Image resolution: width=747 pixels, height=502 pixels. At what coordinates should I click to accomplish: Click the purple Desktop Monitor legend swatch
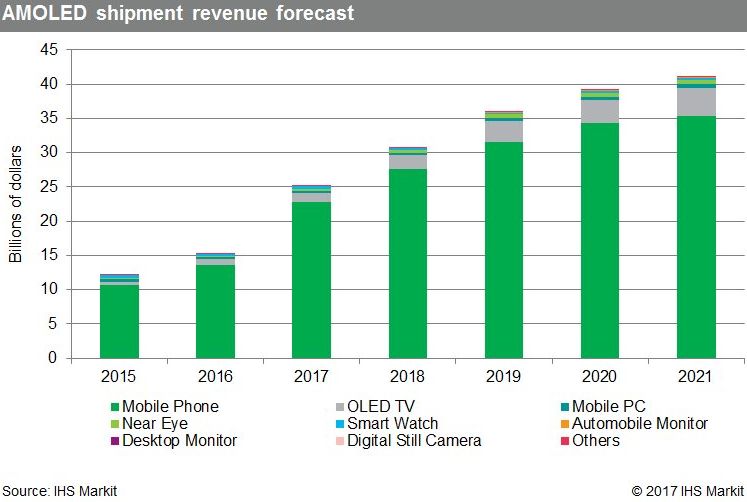tap(114, 441)
